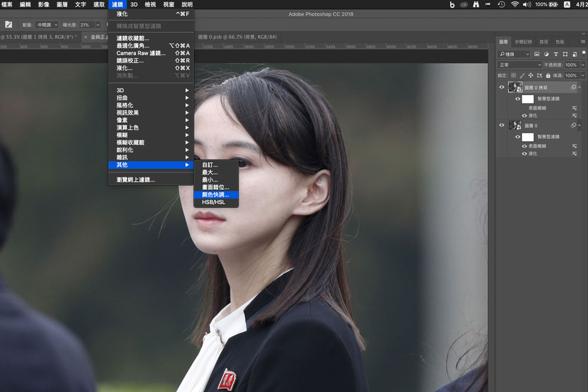Hide the 圖層 0 拷貝 layer
The height and width of the screenshot is (392, 588).
coord(502,87)
